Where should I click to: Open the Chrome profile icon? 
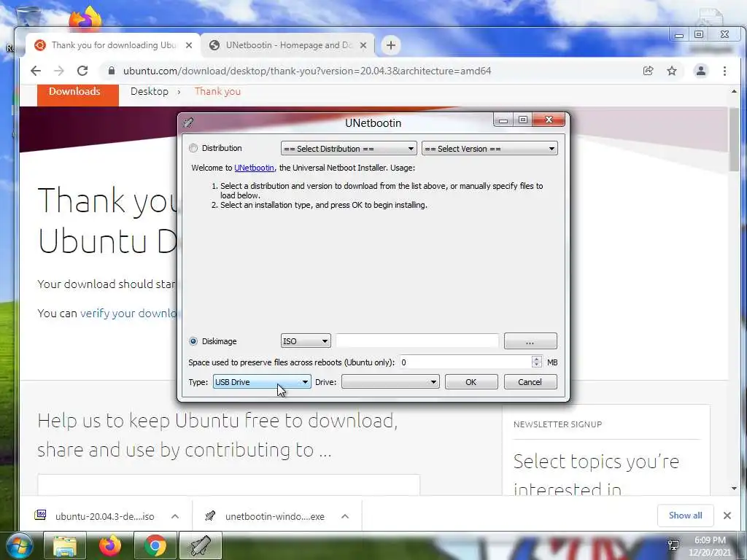701,71
